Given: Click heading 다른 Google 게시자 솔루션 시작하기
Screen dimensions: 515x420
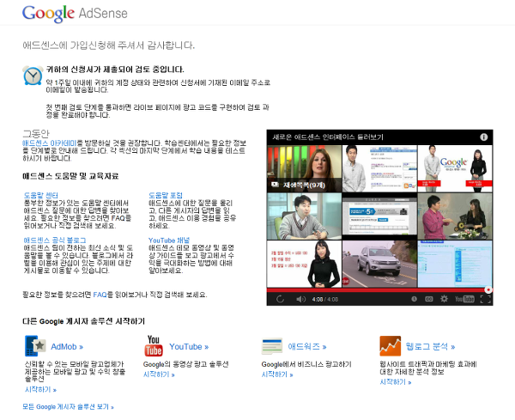Looking at the screenshot, I should click(84, 321).
